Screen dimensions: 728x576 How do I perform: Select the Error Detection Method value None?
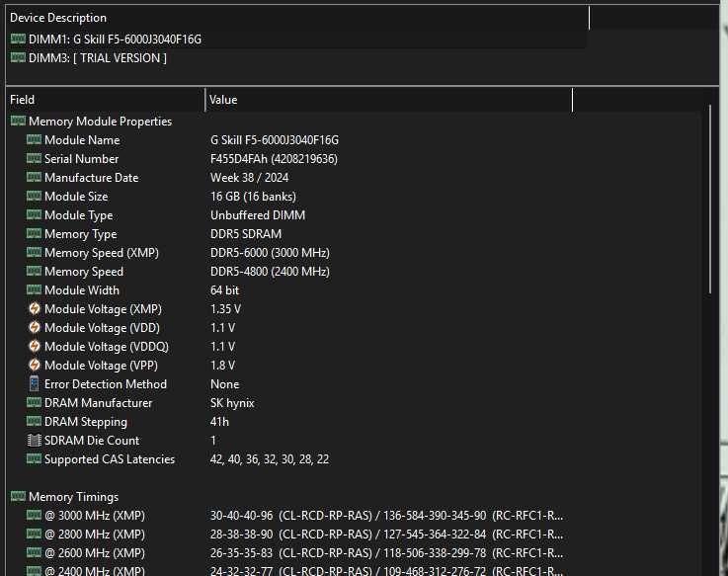224,384
